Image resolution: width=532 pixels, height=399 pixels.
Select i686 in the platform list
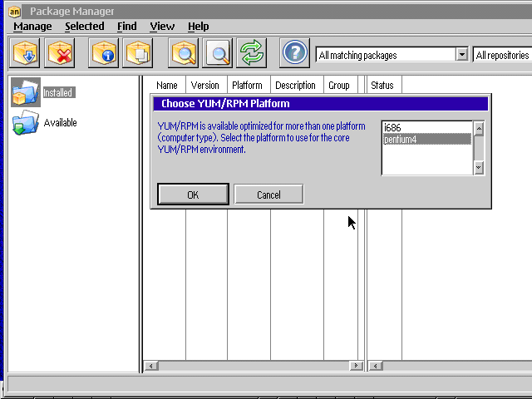[427, 128]
